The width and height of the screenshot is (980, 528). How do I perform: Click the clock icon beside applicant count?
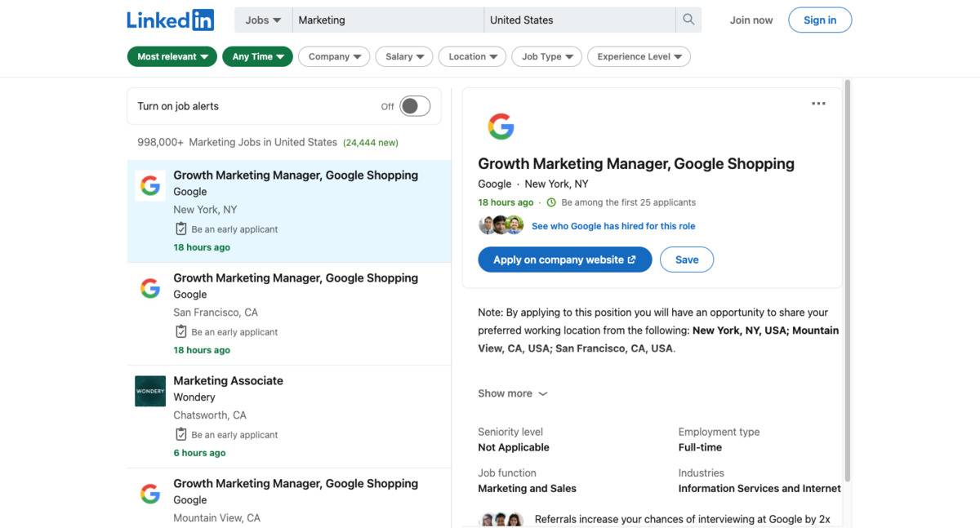point(551,202)
